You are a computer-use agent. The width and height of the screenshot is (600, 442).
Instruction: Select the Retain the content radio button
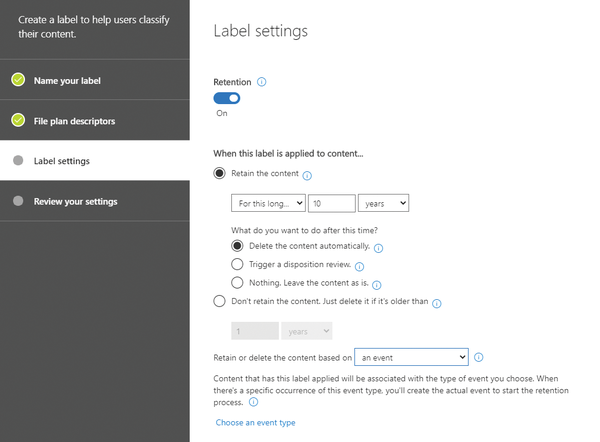219,173
